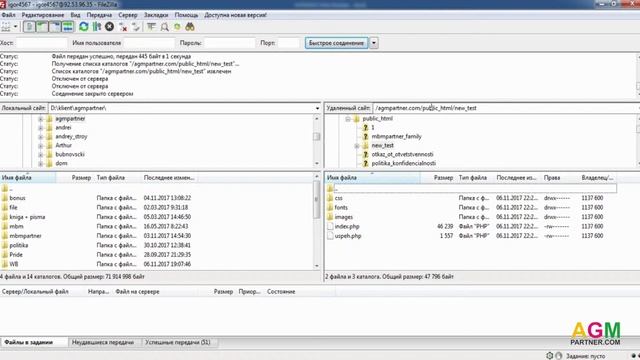Toggle transfer queue display
This screenshot has height=360, width=640.
coord(68,27)
